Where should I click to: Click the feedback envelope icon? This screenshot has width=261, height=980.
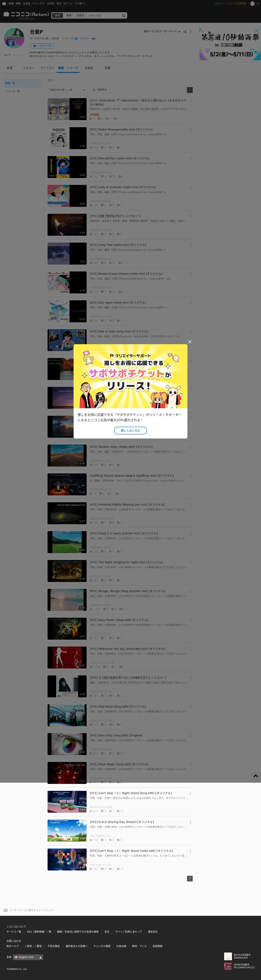6,910
